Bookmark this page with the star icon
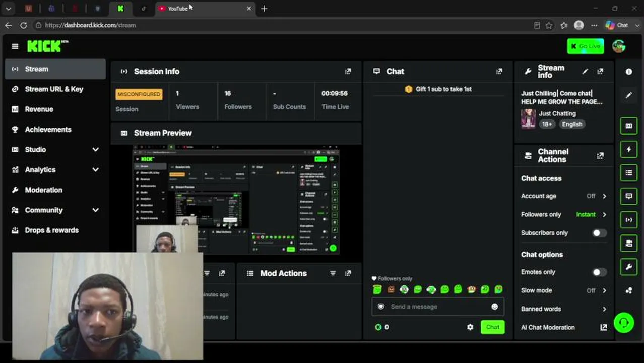This screenshot has height=363, width=644. [x=549, y=25]
